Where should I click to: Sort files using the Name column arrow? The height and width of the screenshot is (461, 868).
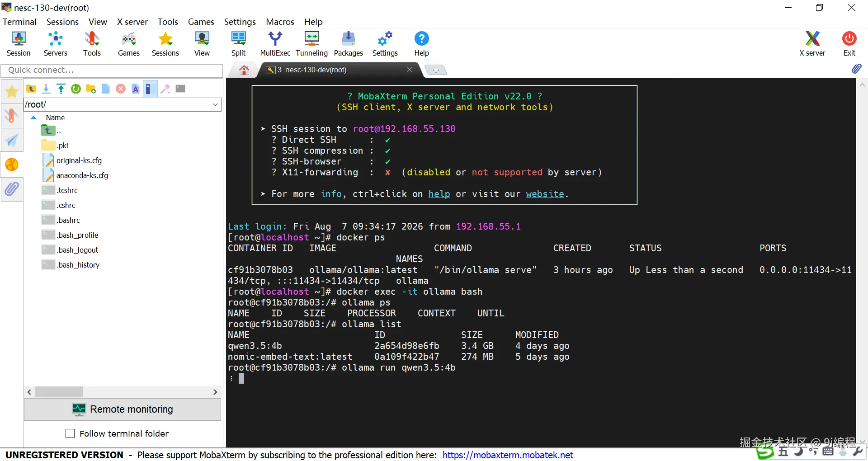[x=33, y=118]
